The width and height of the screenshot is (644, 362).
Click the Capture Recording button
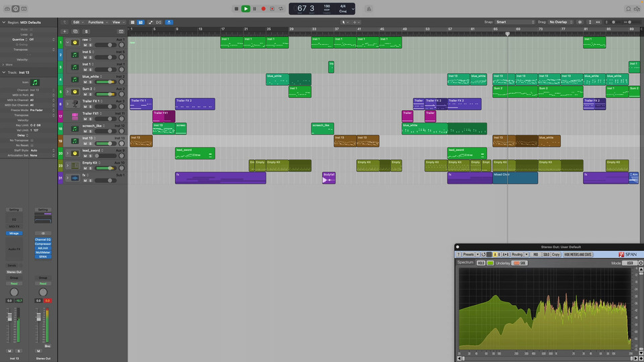[272, 9]
